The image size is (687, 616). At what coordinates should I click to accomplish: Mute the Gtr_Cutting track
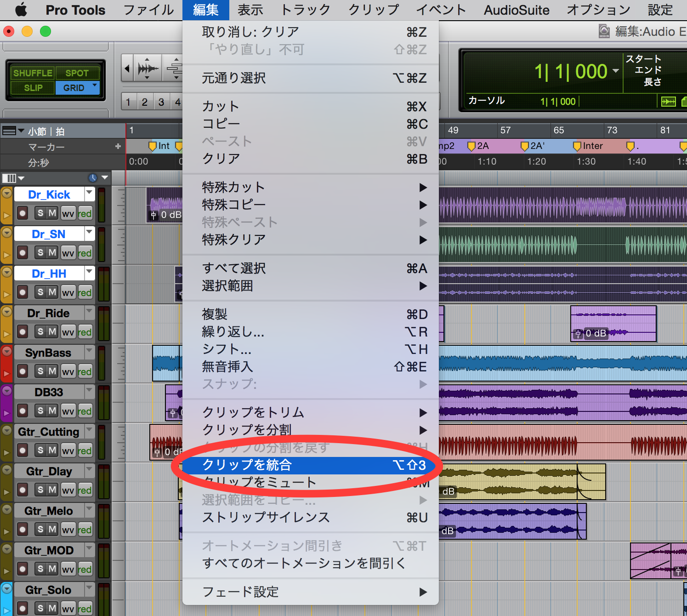click(x=52, y=450)
